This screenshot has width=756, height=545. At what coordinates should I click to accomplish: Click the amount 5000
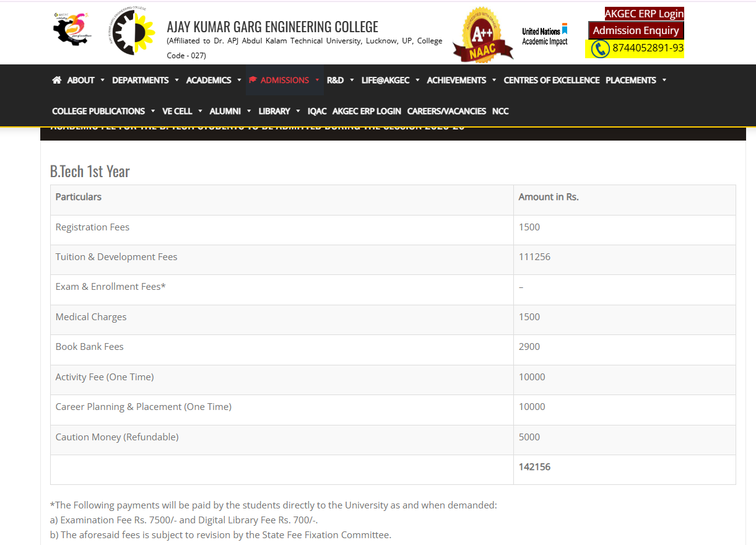point(529,437)
